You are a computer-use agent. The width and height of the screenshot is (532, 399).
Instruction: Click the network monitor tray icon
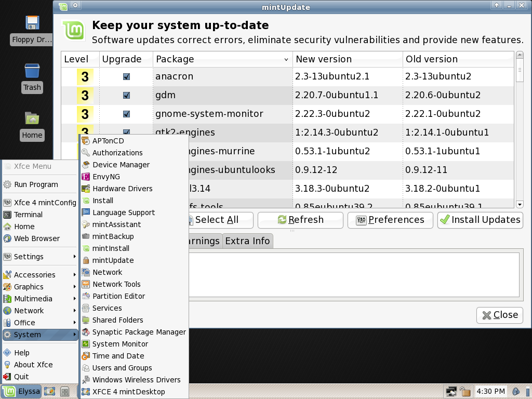pyautogui.click(x=451, y=392)
